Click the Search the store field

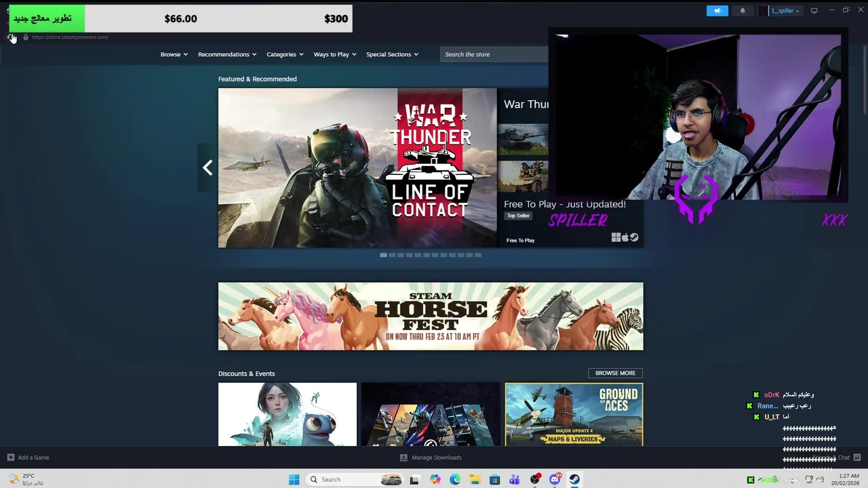tap(495, 54)
